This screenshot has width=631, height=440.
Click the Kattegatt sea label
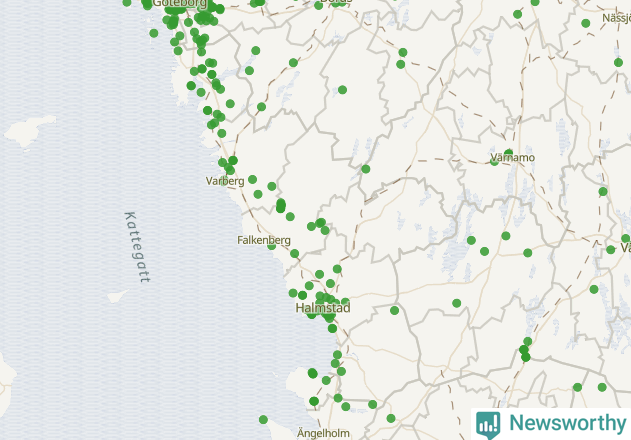click(137, 247)
